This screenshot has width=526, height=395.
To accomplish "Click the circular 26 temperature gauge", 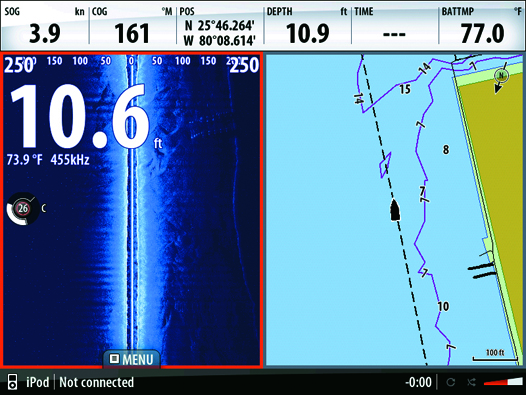I will pos(23,209).
